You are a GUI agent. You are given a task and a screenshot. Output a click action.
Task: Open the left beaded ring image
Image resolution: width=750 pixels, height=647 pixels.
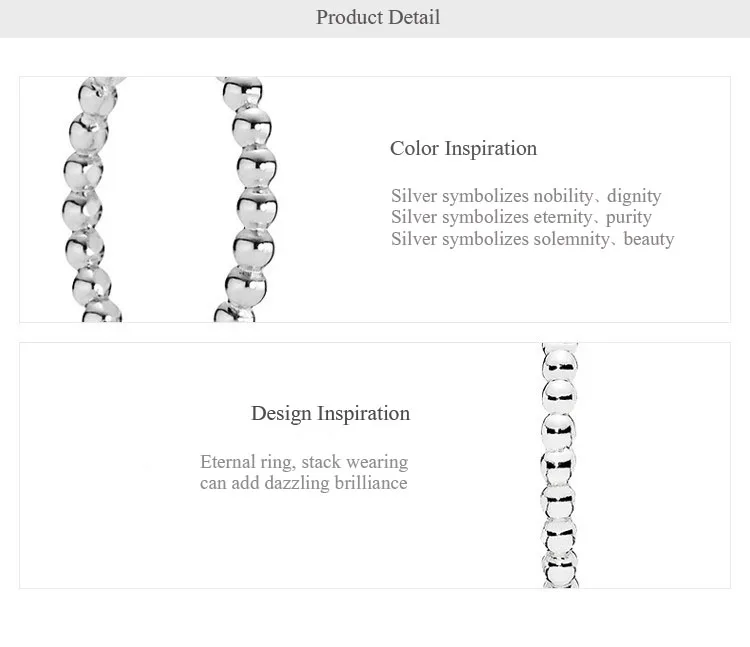pos(92,199)
